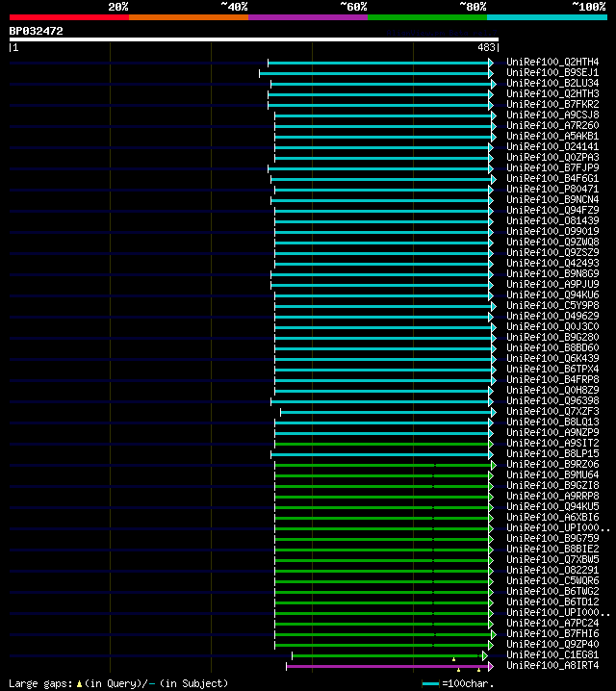The height and width of the screenshot is (691, 616).
Task: Open hit UniRef100_Q2HTH3 label
Action: (552, 93)
